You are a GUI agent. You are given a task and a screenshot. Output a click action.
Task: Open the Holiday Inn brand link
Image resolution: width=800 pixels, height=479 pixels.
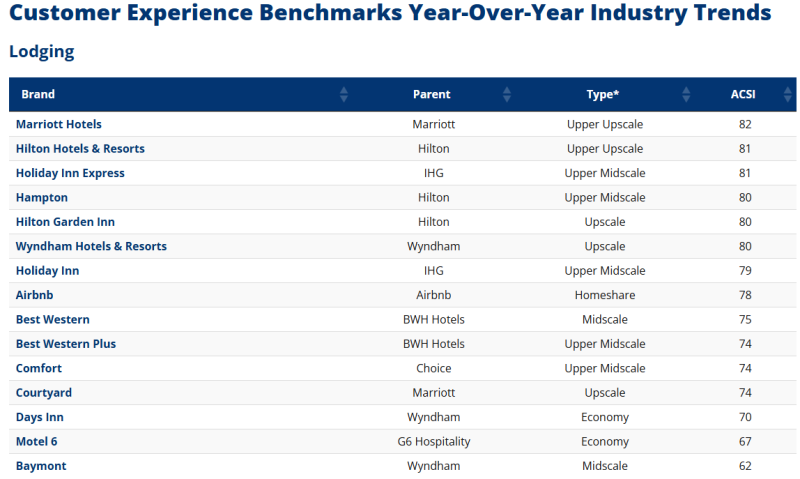pos(47,271)
